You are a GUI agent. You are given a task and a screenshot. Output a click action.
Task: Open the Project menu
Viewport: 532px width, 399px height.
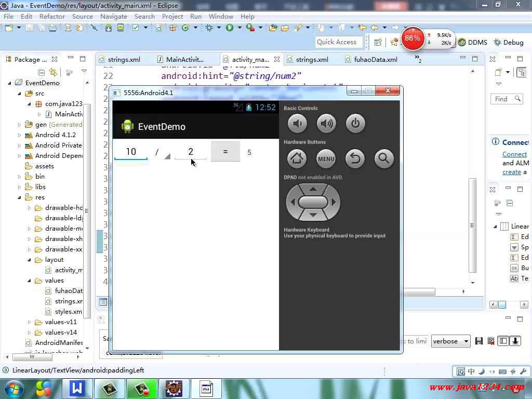coord(172,16)
